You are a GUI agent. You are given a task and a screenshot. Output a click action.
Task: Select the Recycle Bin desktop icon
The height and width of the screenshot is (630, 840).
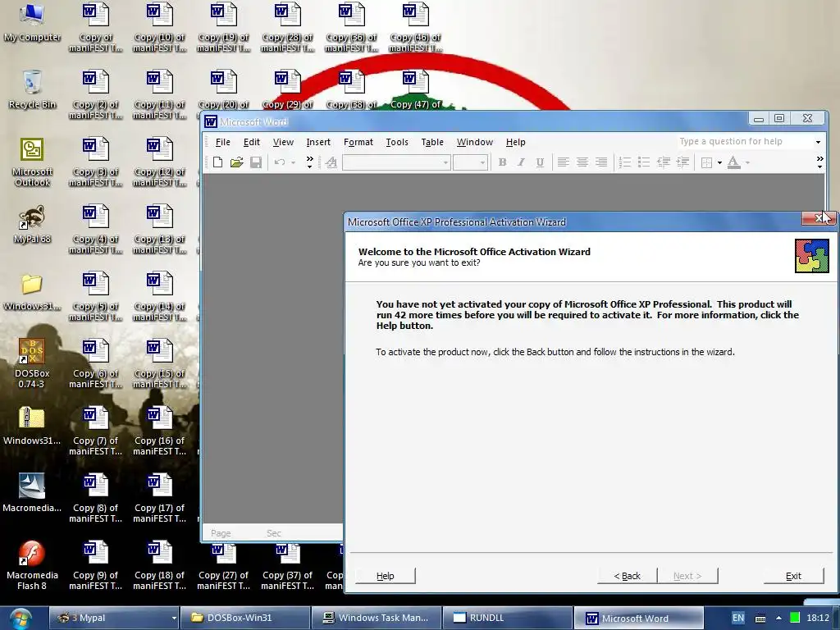click(x=32, y=89)
